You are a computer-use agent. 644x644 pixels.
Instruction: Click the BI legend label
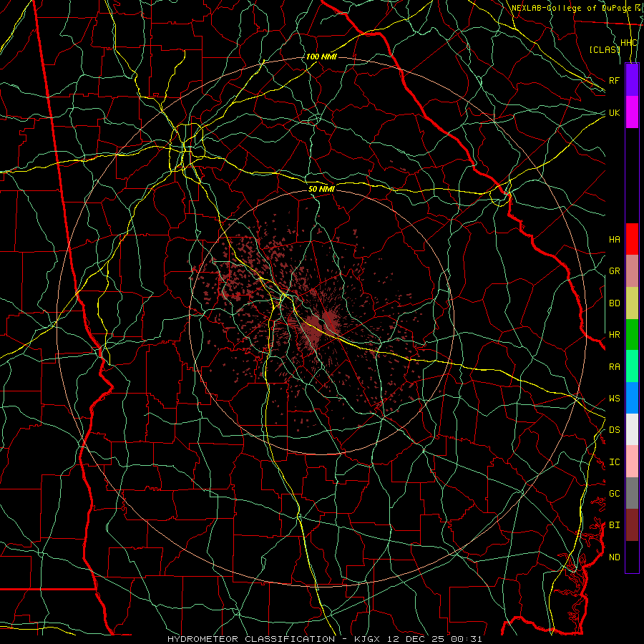pos(615,525)
